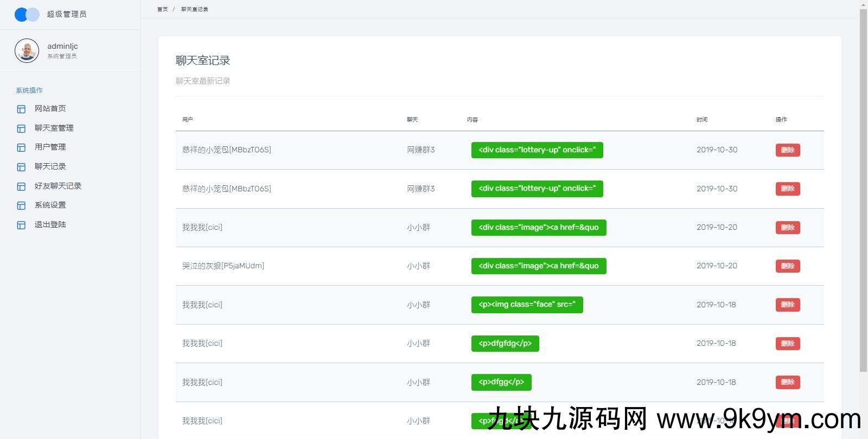Click the icon beside 用户管理
The height and width of the screenshot is (439, 868).
(x=21, y=147)
